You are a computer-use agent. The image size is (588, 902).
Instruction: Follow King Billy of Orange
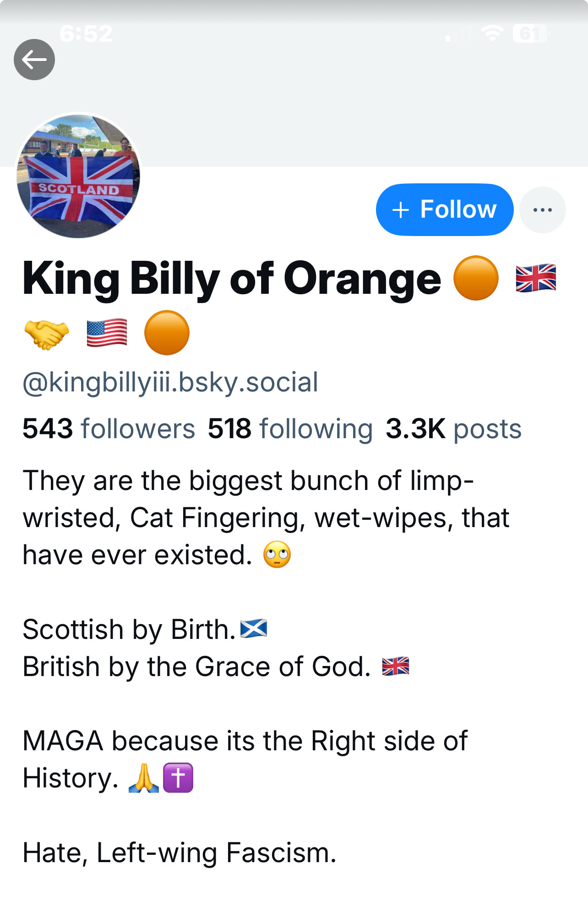[x=445, y=210]
